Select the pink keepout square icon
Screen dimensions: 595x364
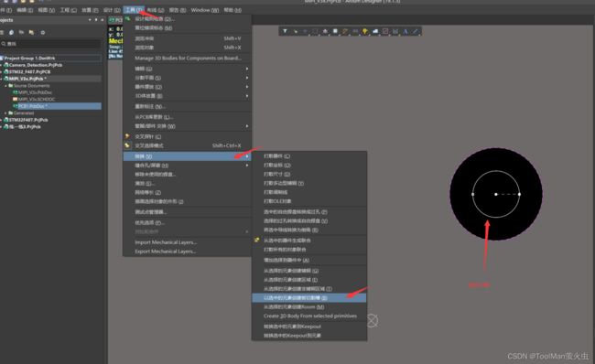click(x=385, y=31)
